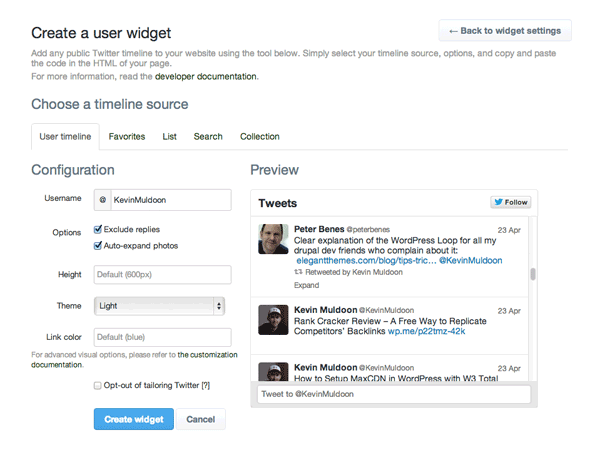Screen dimensions: 600x450
Task: Open the developer documentation link
Action: click(206, 77)
